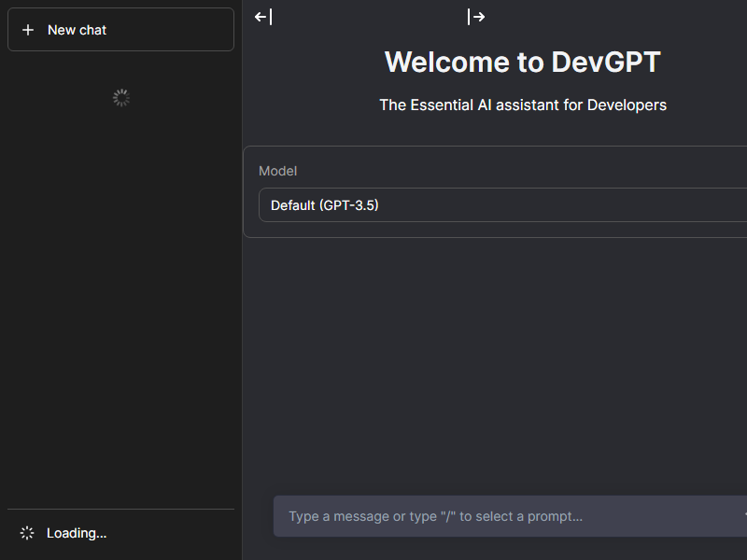Click the empty conversation list area
747x560 pixels.
coord(120,299)
